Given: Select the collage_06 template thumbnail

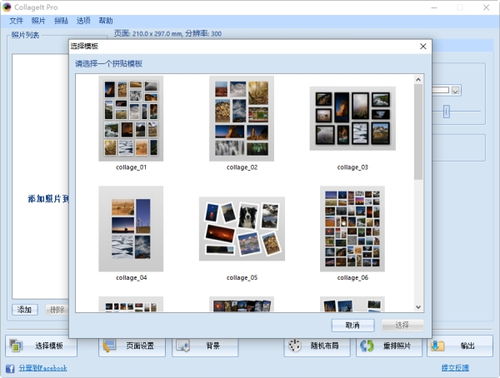Looking at the screenshot, I should click(352, 229).
